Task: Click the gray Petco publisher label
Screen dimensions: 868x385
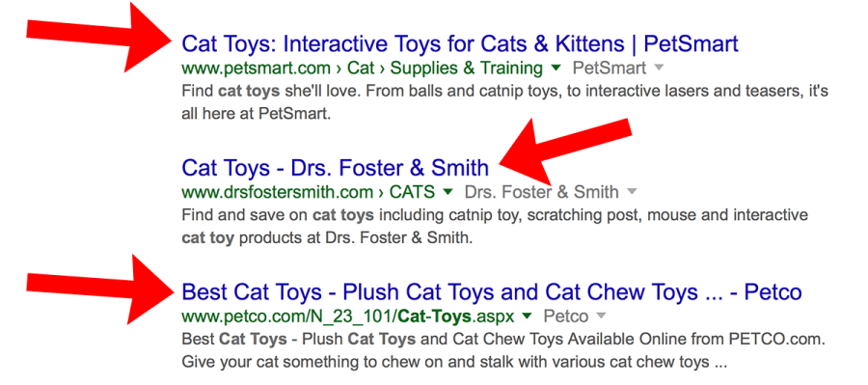Action: pyautogui.click(x=566, y=316)
